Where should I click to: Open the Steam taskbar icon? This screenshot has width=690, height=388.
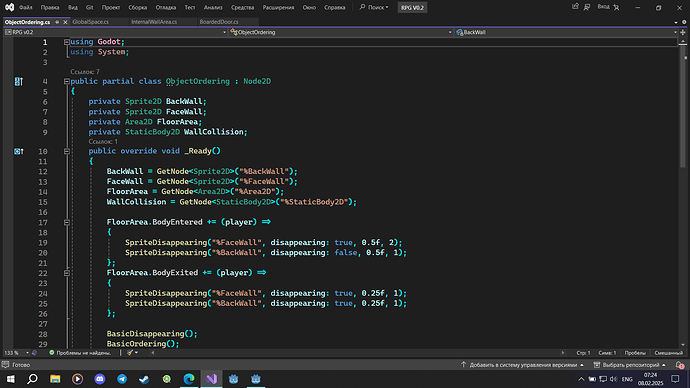click(144, 379)
